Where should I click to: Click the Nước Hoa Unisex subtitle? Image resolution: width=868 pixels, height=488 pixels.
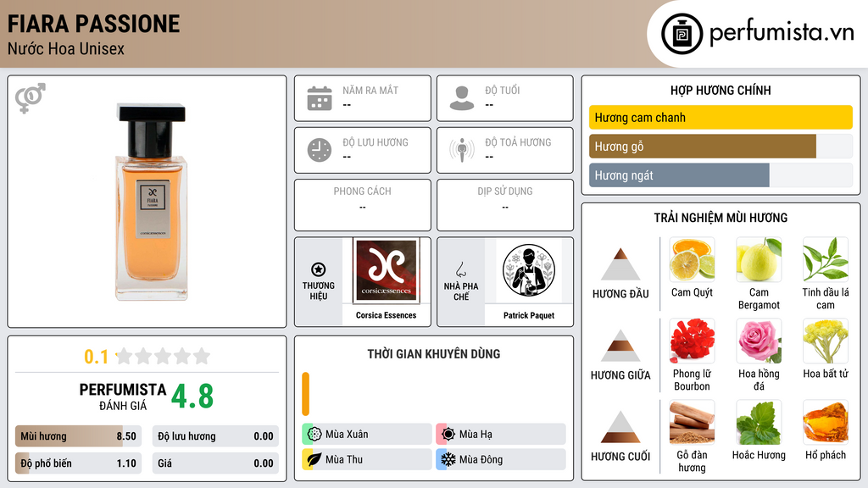[x=66, y=48]
